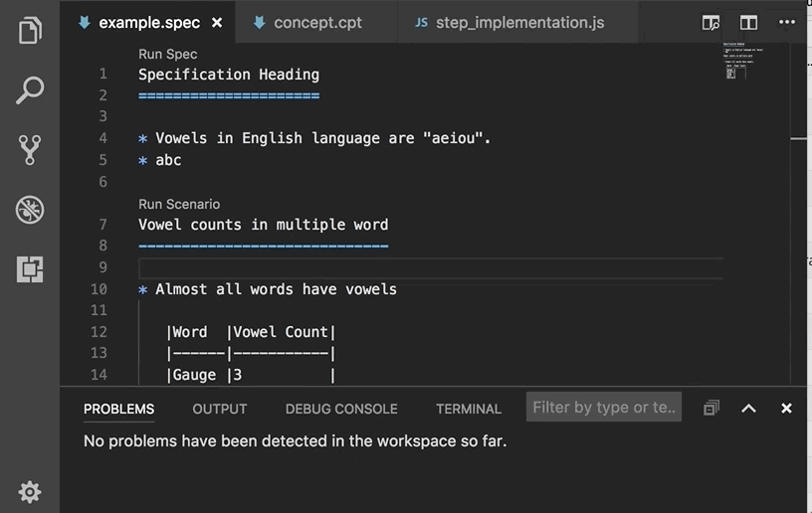Click the Run Spec code lens
Image resolution: width=812 pixels, height=513 pixels.
(168, 54)
